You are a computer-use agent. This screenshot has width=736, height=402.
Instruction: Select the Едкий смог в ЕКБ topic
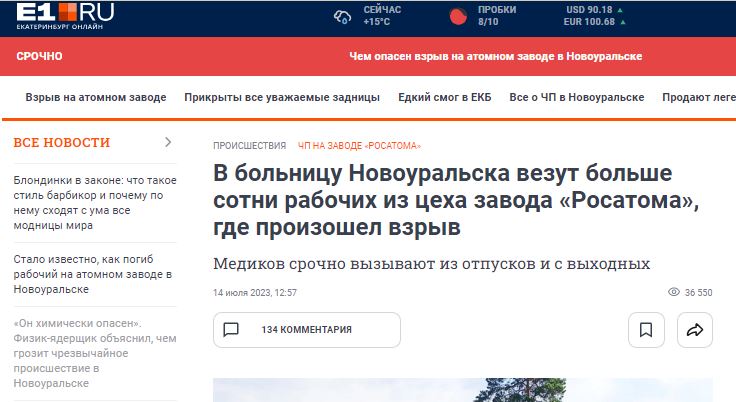[445, 97]
